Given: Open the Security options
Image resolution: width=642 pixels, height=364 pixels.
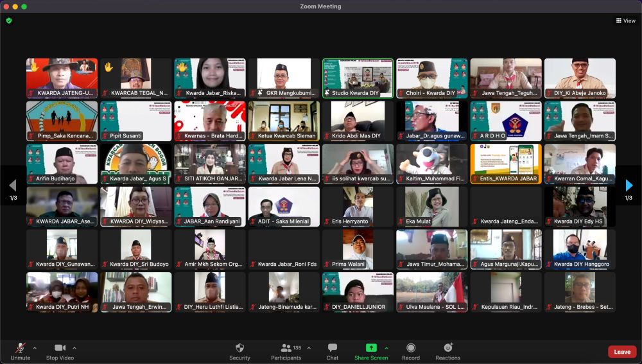Looking at the screenshot, I should tap(239, 351).
